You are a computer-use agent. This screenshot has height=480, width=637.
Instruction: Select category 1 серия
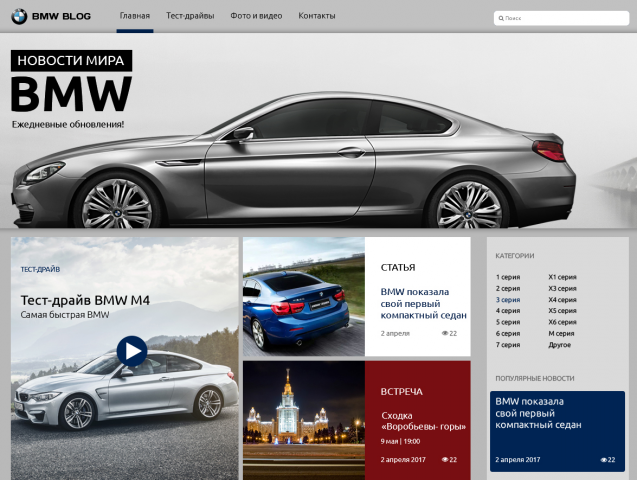[508, 277]
